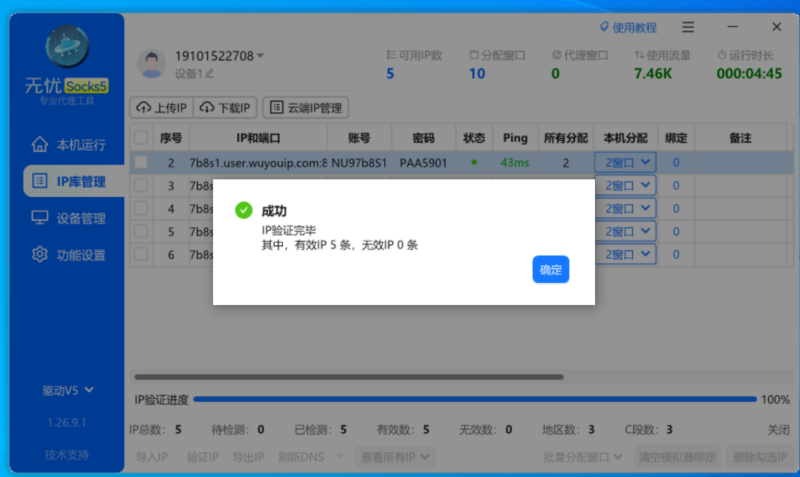
Task: Open the 批量分配窗口 dropdown
Action: point(583,457)
